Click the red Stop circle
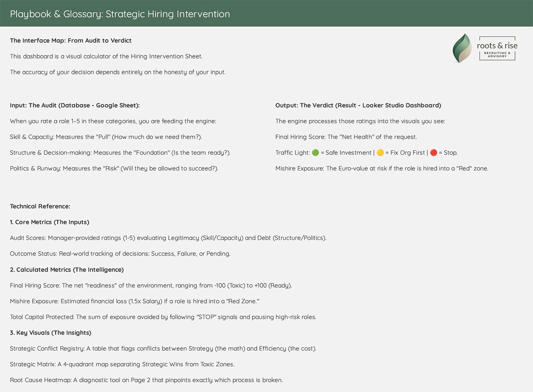 point(434,153)
